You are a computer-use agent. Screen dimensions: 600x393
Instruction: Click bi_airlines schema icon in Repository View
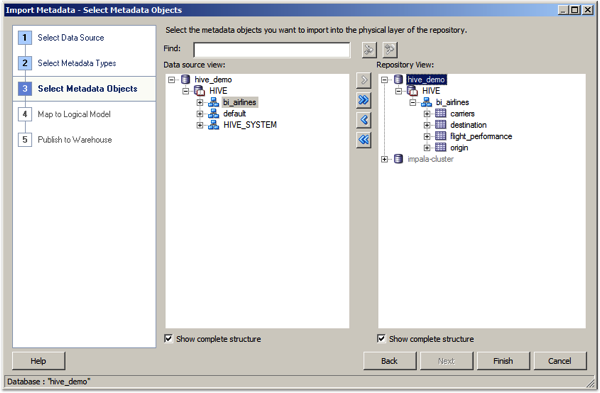coord(426,102)
